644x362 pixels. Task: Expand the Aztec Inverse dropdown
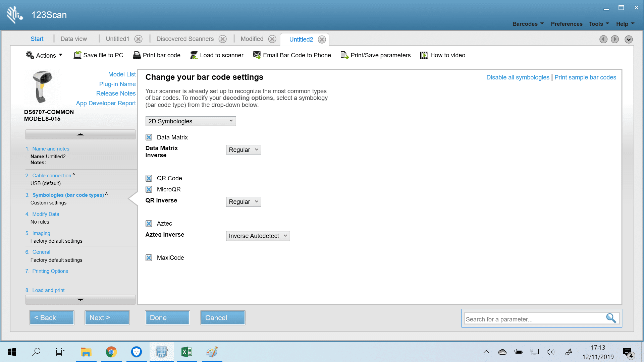(x=258, y=236)
